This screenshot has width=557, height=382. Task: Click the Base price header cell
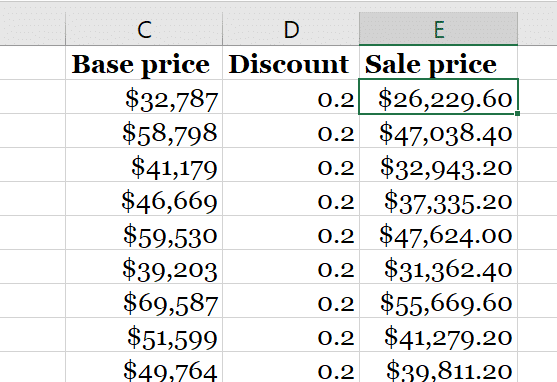click(x=144, y=63)
